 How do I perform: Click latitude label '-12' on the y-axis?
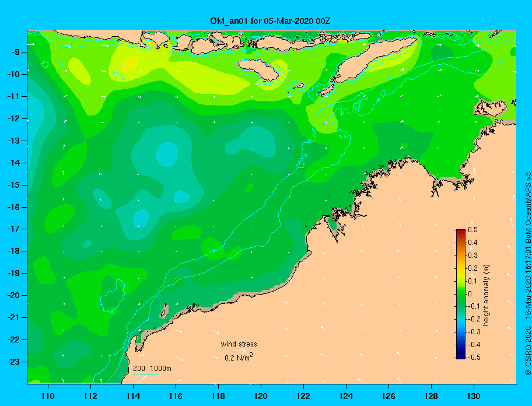[13, 119]
